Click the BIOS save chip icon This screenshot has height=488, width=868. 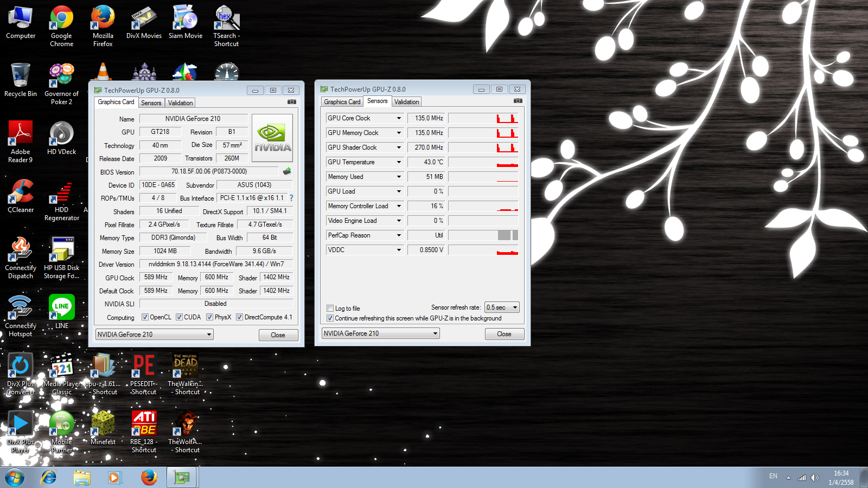click(x=287, y=171)
